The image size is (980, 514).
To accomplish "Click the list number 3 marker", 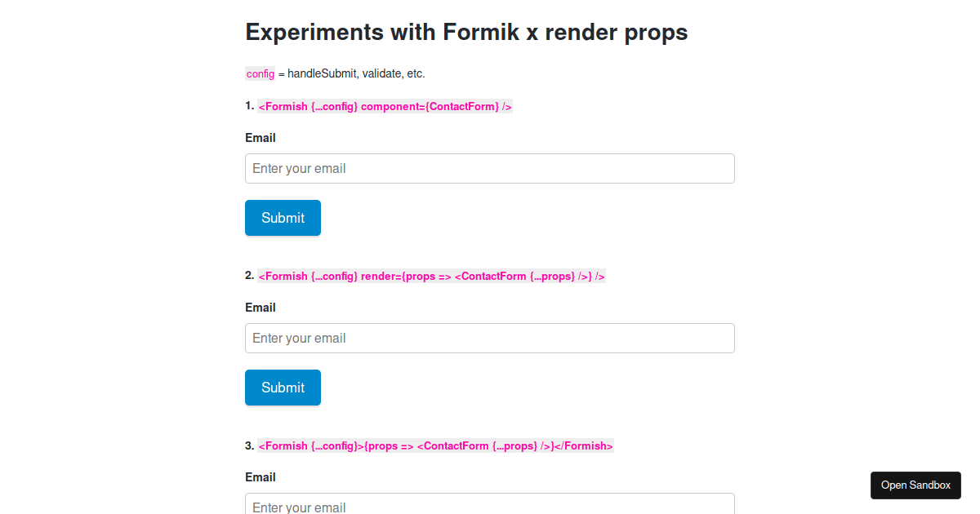I will tap(249, 445).
